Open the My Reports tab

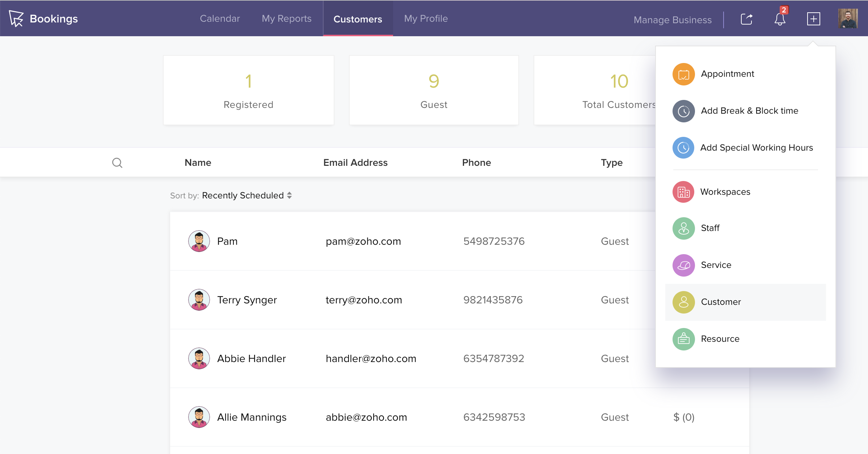click(286, 18)
